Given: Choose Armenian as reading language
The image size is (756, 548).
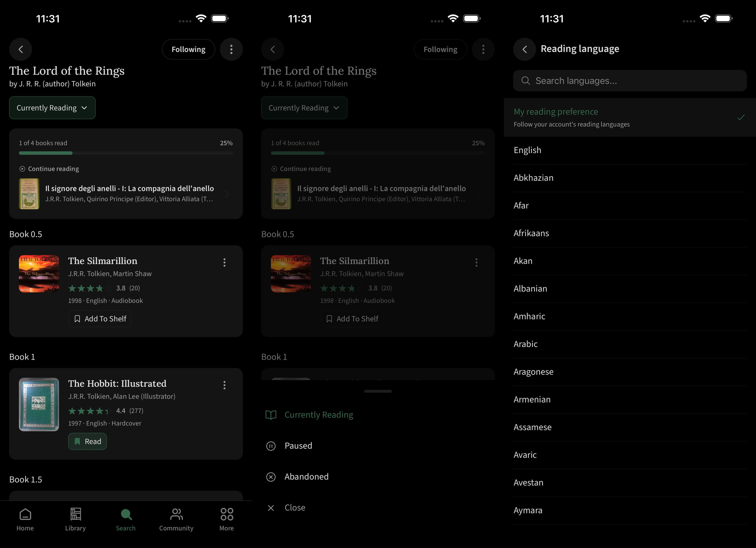Looking at the screenshot, I should 630,399.
